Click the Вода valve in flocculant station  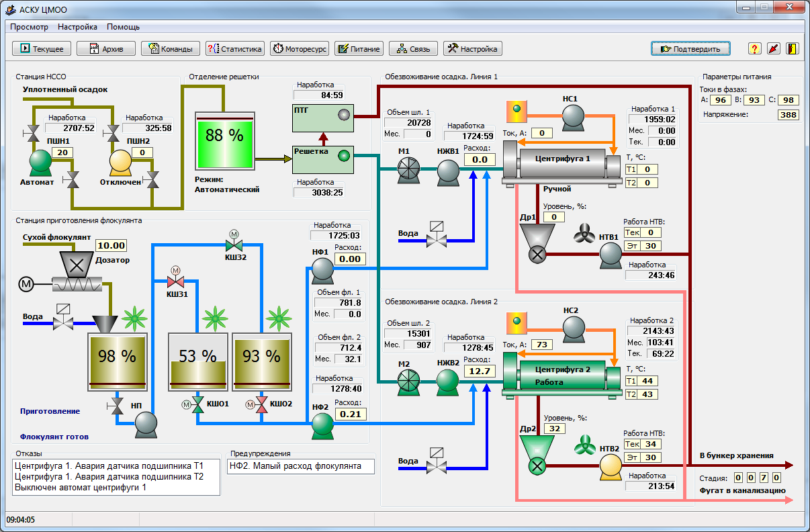(x=62, y=318)
